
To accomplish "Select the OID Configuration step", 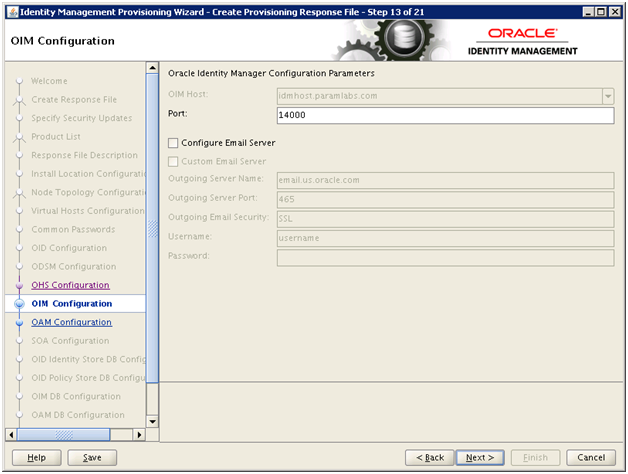I will [69, 248].
